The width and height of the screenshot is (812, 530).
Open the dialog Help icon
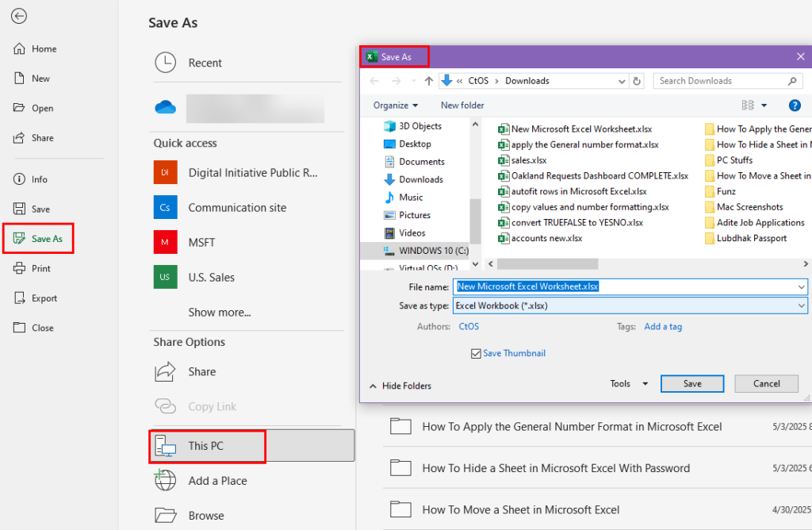pyautogui.click(x=795, y=106)
